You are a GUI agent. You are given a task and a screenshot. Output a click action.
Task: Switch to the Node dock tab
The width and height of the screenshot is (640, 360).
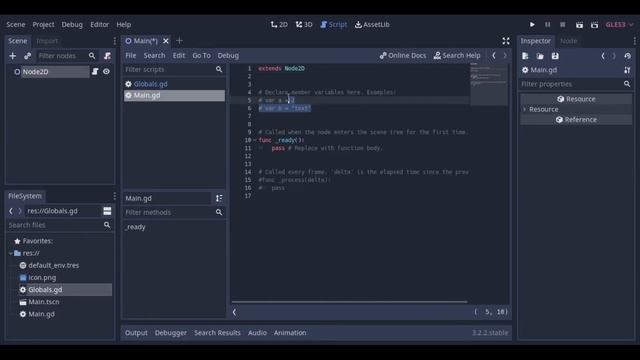pos(569,41)
